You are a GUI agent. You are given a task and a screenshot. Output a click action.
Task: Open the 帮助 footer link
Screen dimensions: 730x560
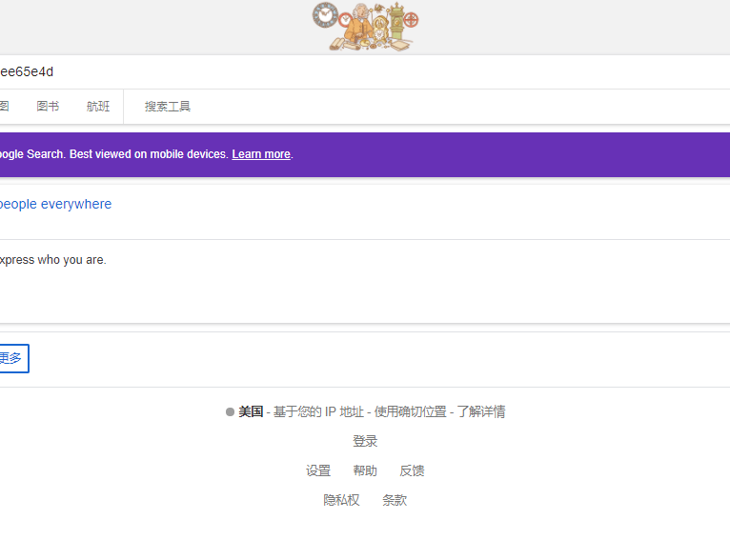[365, 471]
